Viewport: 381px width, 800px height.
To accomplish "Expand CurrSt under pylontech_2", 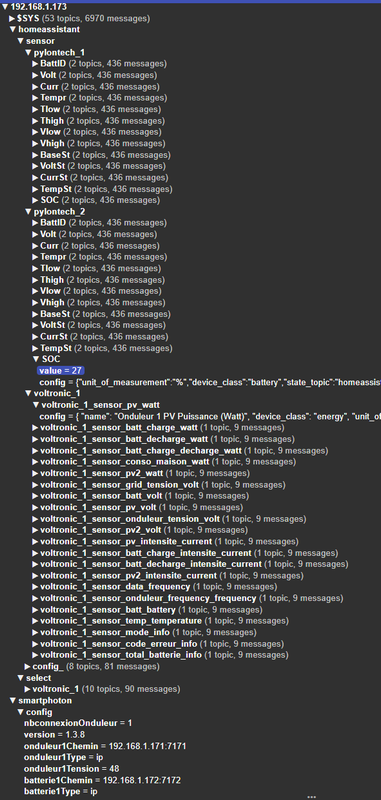I will (35, 337).
